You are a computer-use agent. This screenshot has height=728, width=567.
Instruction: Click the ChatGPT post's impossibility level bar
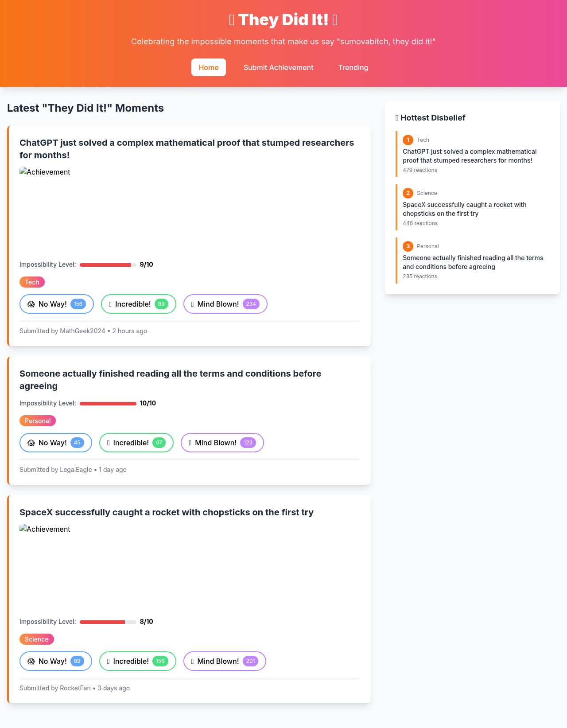[x=108, y=265]
